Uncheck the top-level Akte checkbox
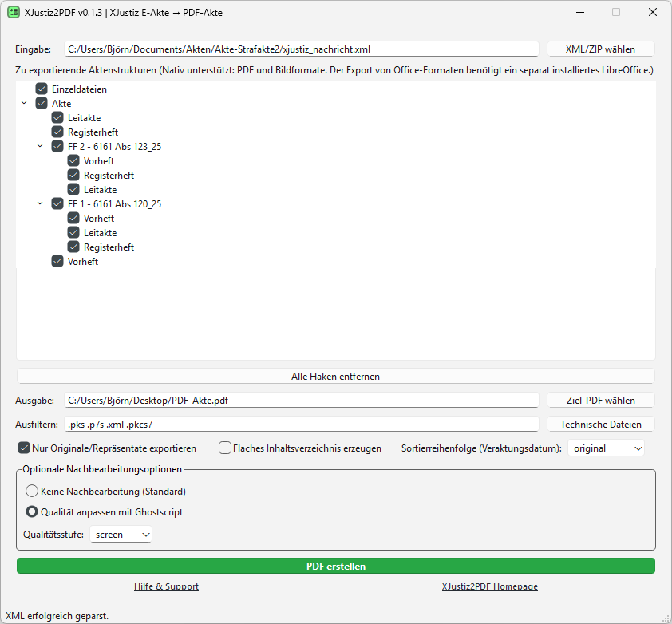Viewport: 672px width, 624px height. 41,103
